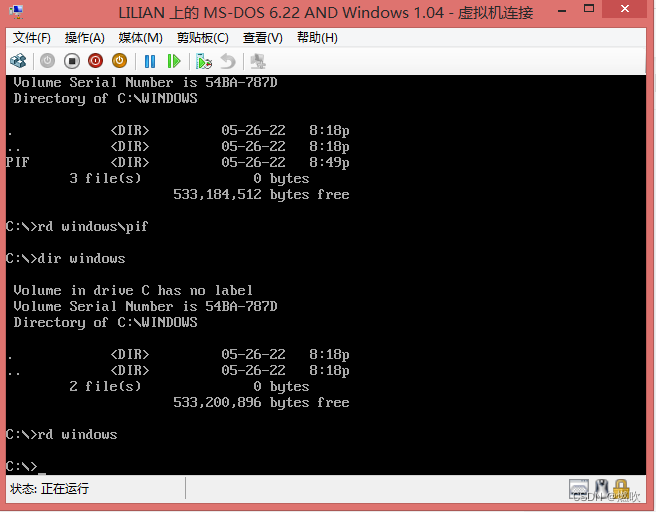656x512 pixels.
Task: Click the mouse status icon
Action: click(x=602, y=488)
